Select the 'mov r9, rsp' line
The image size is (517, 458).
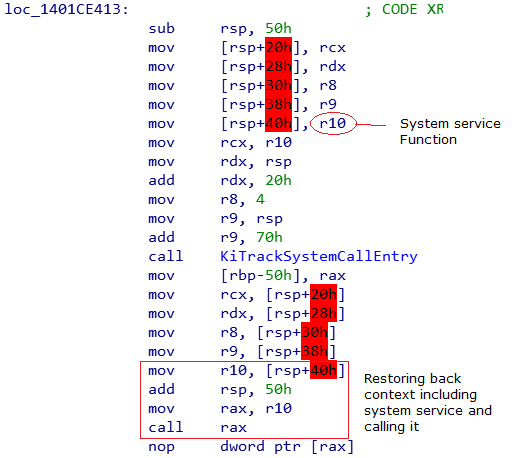216,219
